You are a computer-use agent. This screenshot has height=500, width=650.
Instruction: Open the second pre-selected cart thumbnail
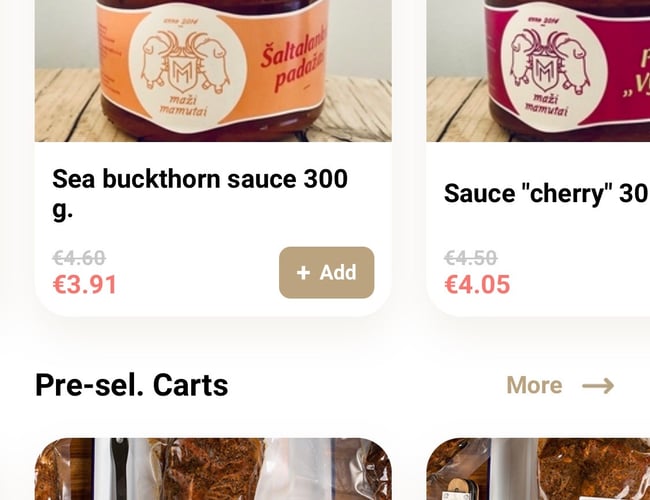pos(540,470)
